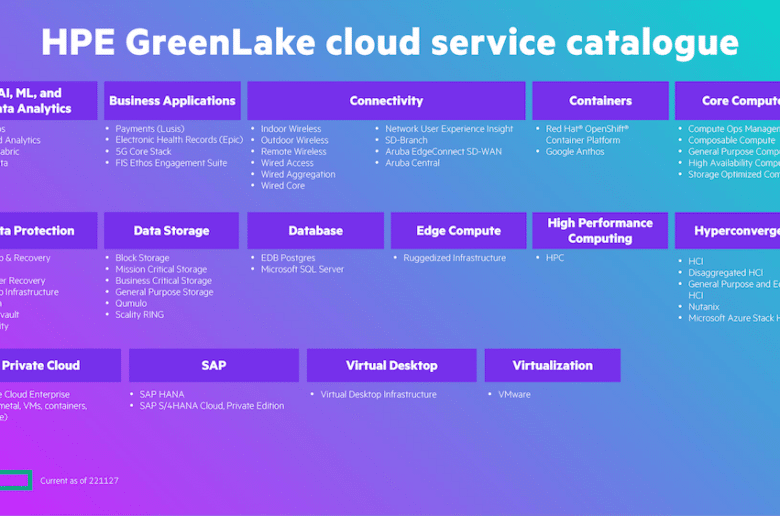Click 'Network User Experience Insight'
780x516 pixels.
point(449,129)
